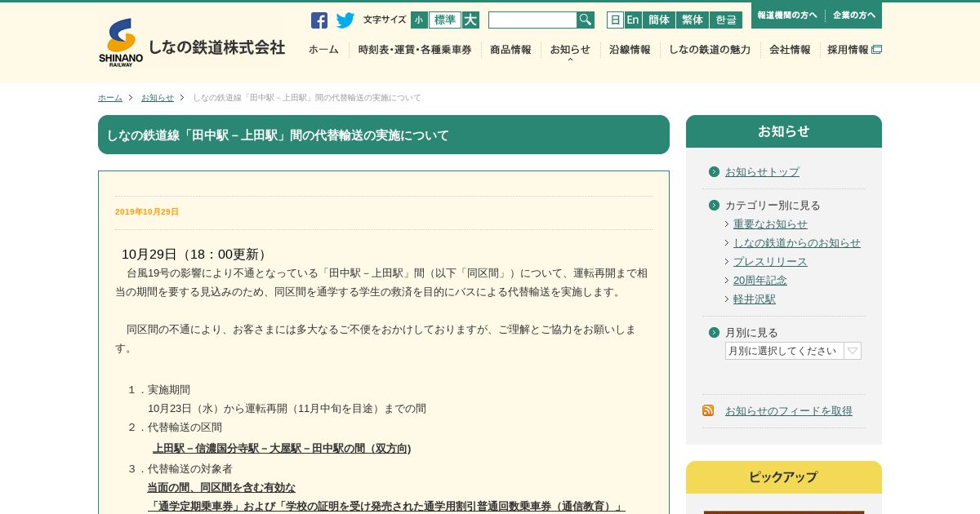Viewport: 980px width, 514px height.
Task: Click the ３．代替輸送の対象者 list item
Action: [x=180, y=469]
